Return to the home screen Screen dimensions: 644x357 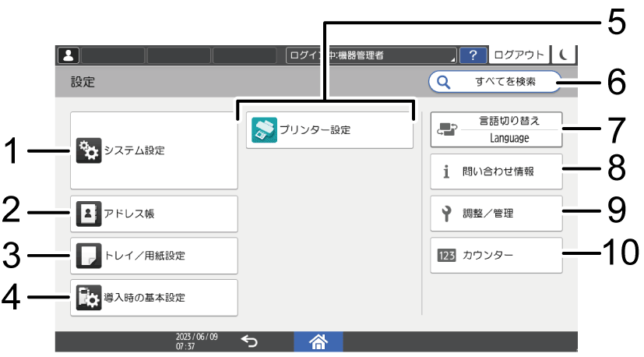pos(318,341)
